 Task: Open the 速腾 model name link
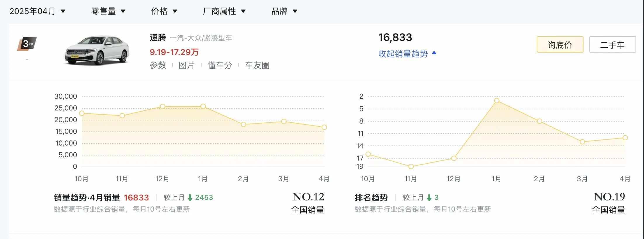click(158, 38)
